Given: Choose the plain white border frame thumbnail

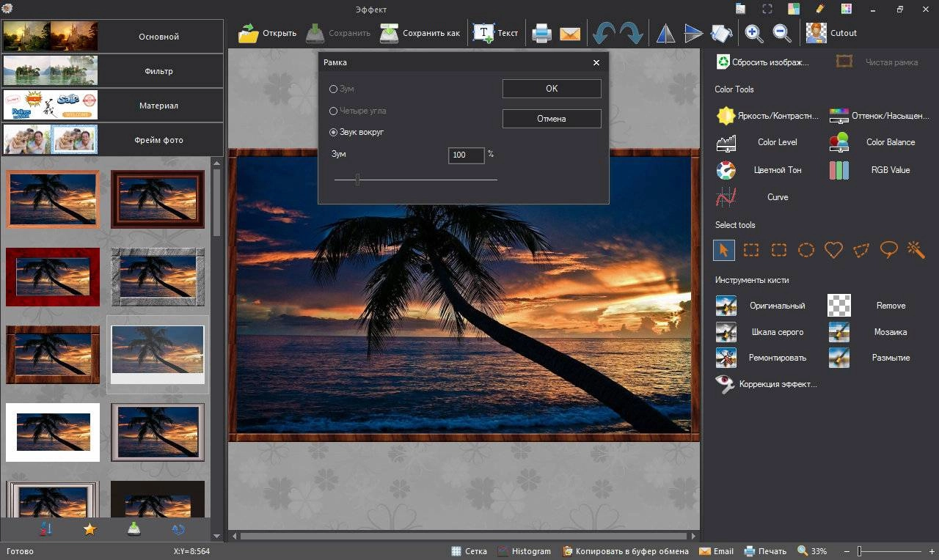Looking at the screenshot, I should point(53,432).
